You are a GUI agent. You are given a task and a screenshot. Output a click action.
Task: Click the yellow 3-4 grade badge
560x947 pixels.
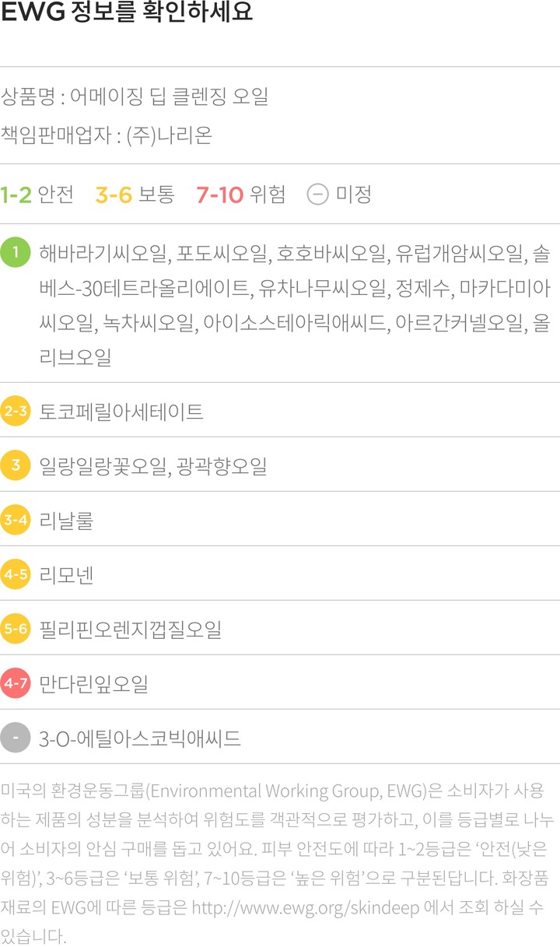pyautogui.click(x=16, y=520)
